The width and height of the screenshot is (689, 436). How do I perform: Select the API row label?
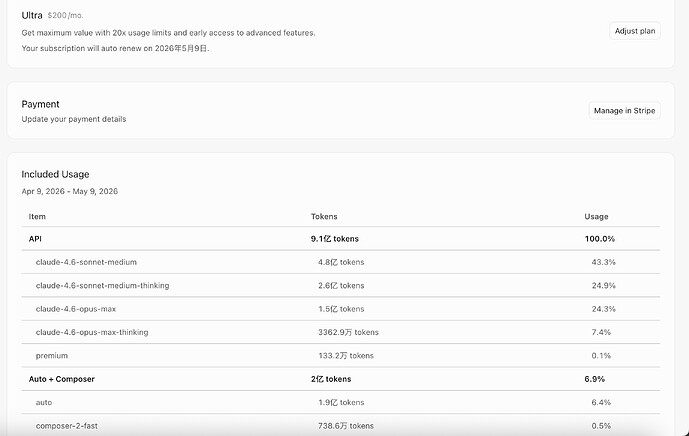[35, 239]
